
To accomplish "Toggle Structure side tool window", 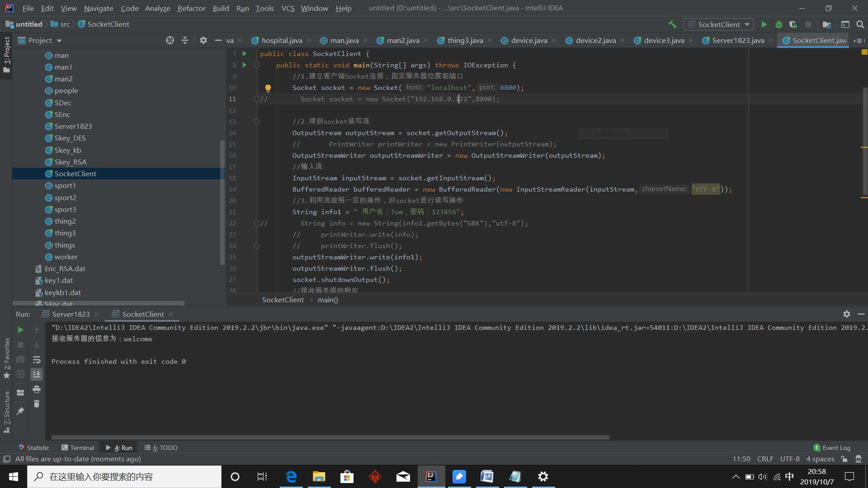I will click(x=6, y=412).
